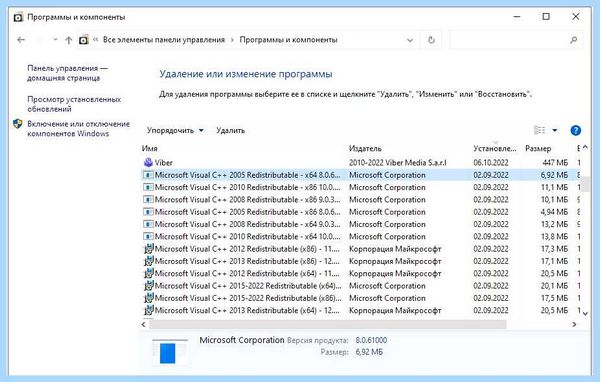Open the view options dropdown arrow
Viewport: 600px width, 382px height.
554,131
